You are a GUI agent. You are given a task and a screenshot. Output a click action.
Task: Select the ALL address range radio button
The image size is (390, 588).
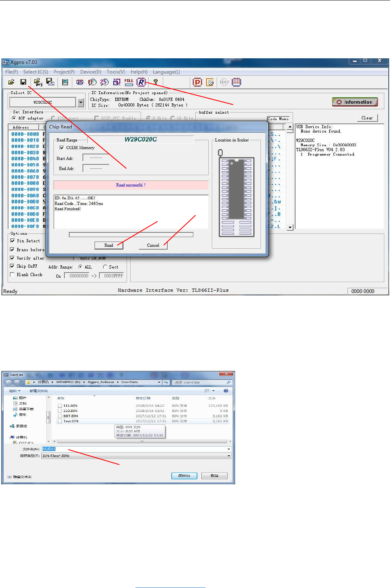pyautogui.click(x=80, y=267)
